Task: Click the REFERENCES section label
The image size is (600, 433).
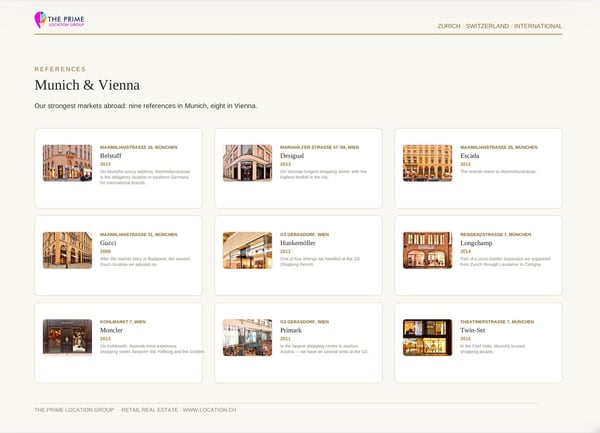Action: pos(60,69)
